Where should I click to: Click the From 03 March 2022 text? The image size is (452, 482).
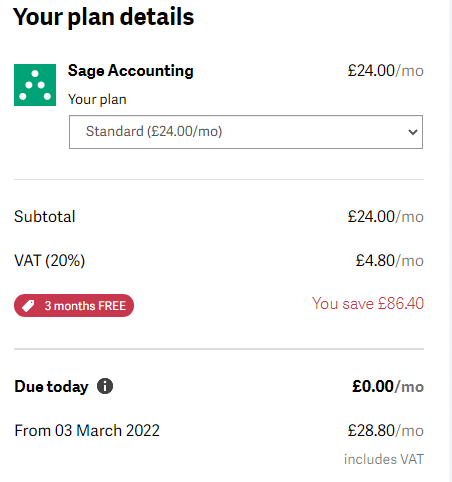(x=87, y=431)
